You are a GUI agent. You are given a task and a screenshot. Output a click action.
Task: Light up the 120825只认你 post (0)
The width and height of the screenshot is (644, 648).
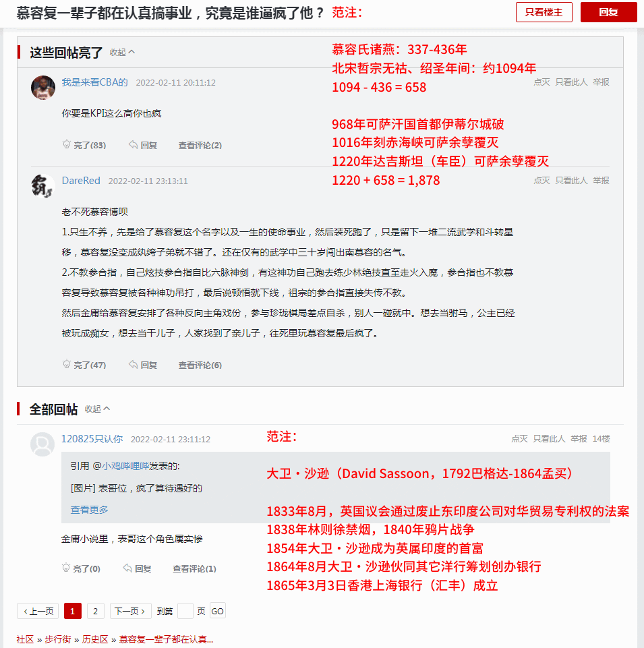(x=81, y=568)
